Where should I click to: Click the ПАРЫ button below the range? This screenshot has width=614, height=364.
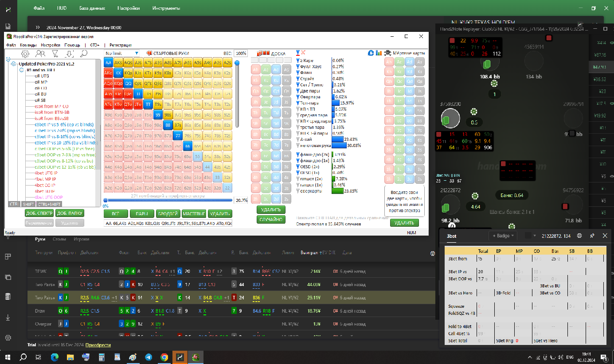142,213
